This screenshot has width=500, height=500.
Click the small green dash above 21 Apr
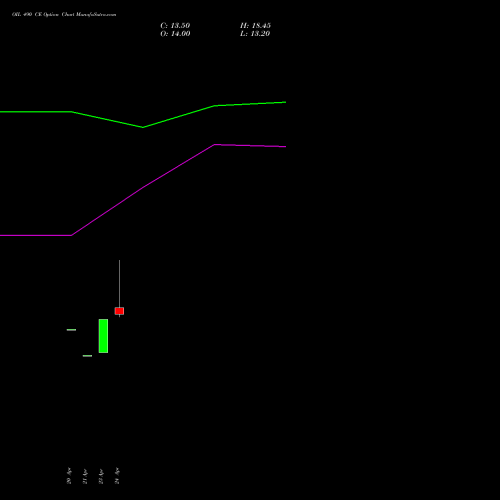coord(87,356)
